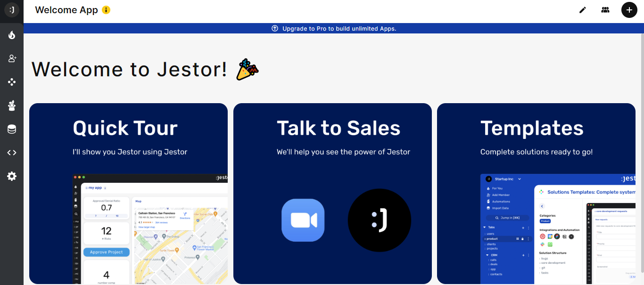Open the settings gear in the sidebar

tap(12, 176)
